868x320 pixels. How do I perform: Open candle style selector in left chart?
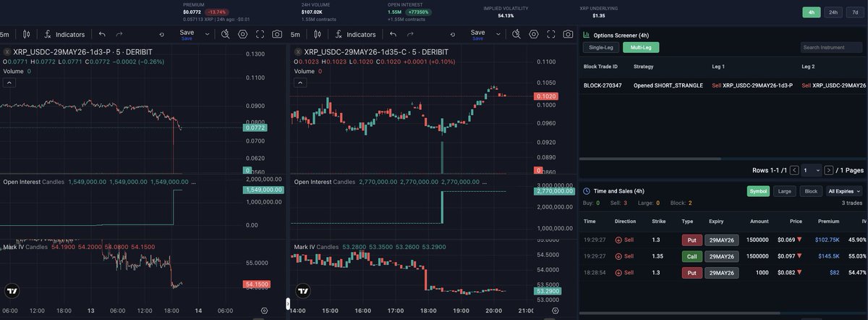(27, 34)
